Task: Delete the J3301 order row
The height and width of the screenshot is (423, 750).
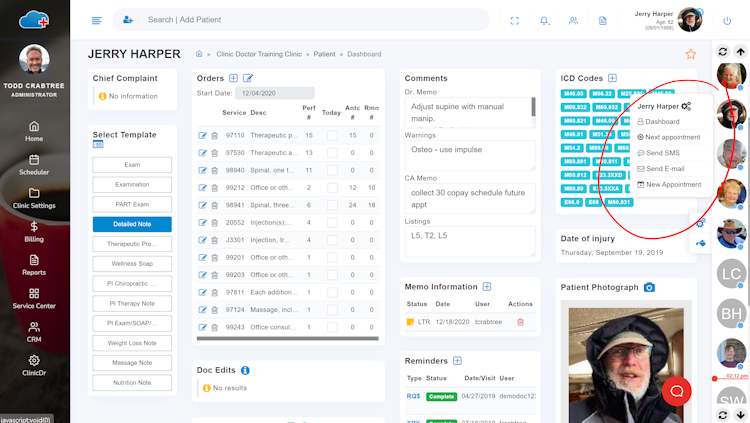Action: (x=215, y=240)
